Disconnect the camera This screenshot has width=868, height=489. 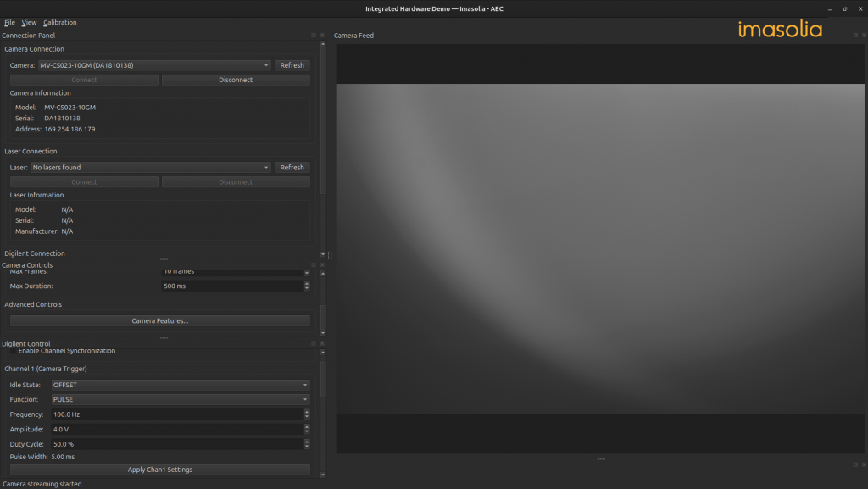tap(236, 80)
